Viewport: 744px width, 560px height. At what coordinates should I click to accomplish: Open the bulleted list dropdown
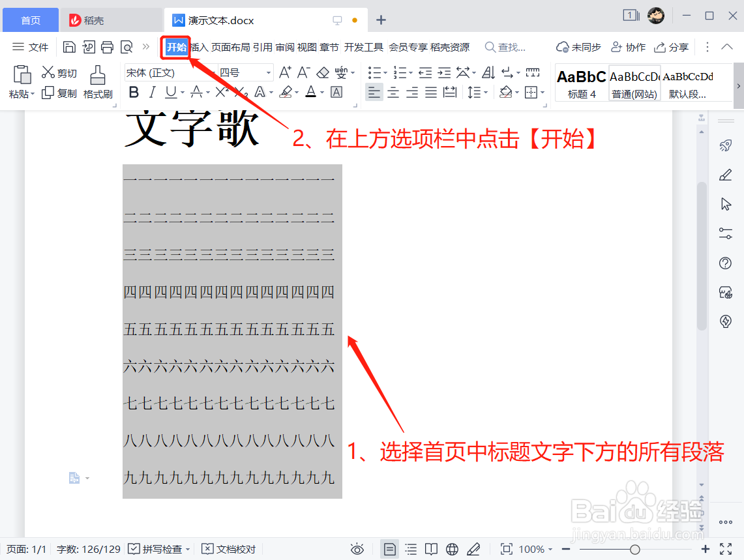click(x=385, y=72)
